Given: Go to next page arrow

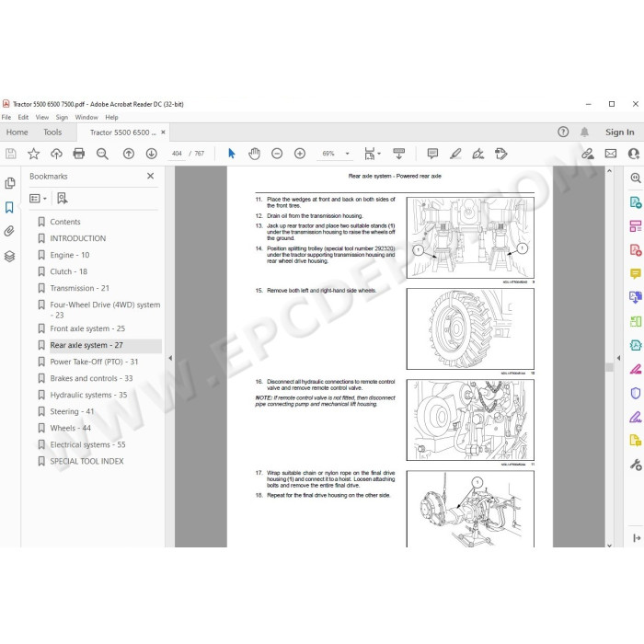Looking at the screenshot, I should click(152, 154).
